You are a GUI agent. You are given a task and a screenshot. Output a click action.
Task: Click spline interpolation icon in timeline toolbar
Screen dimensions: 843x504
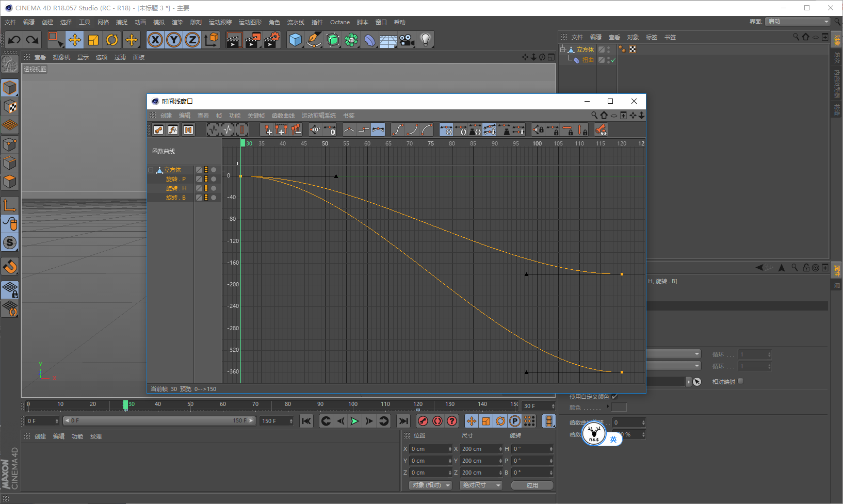tap(378, 130)
